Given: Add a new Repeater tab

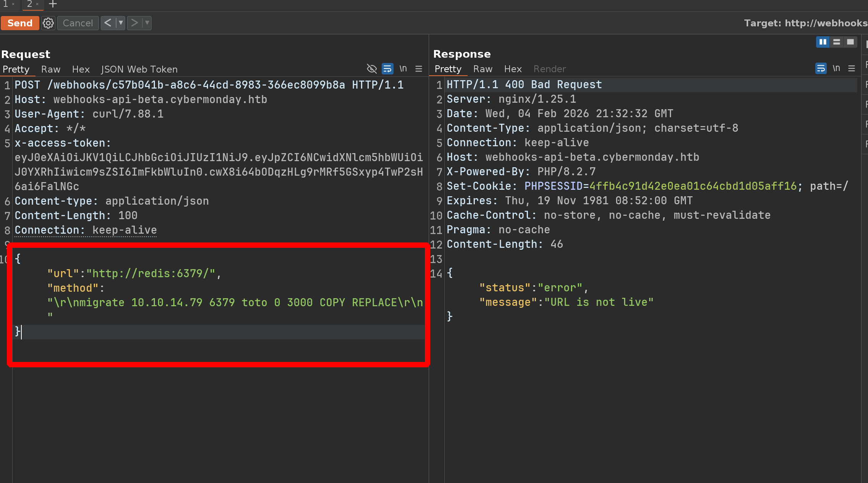Looking at the screenshot, I should pyautogui.click(x=53, y=4).
